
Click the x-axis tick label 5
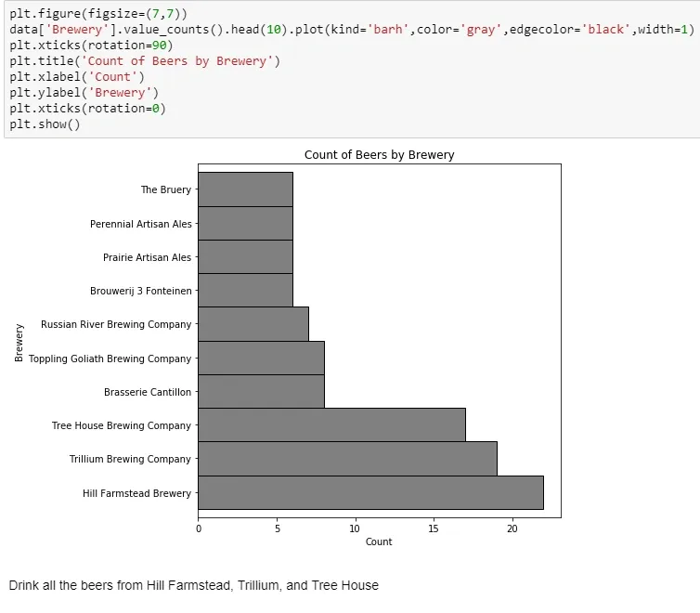tap(278, 528)
